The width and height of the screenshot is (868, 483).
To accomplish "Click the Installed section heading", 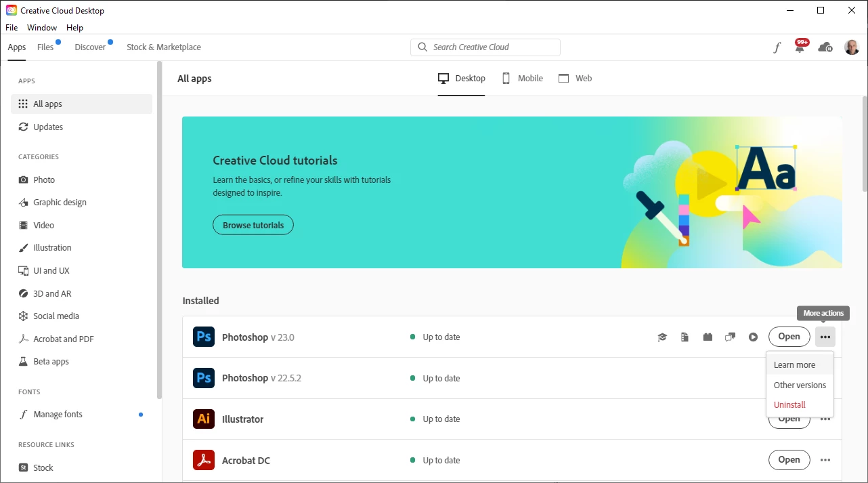I will (201, 301).
